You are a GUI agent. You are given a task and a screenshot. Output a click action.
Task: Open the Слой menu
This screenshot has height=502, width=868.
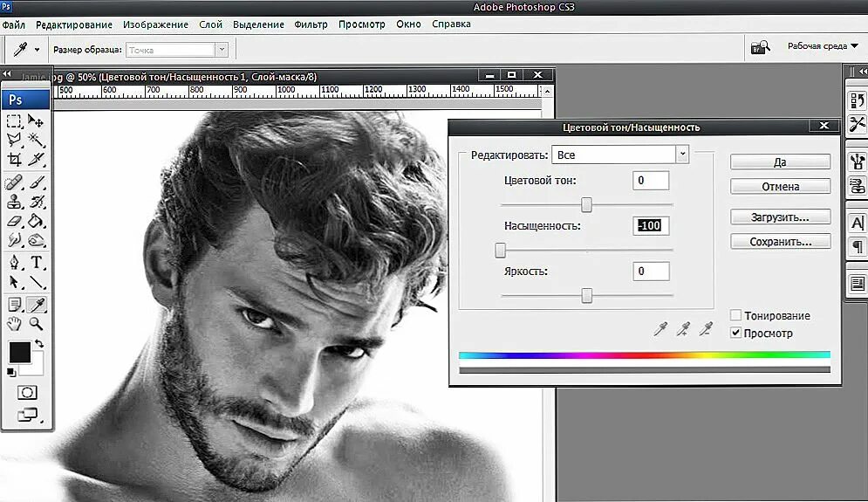211,25
